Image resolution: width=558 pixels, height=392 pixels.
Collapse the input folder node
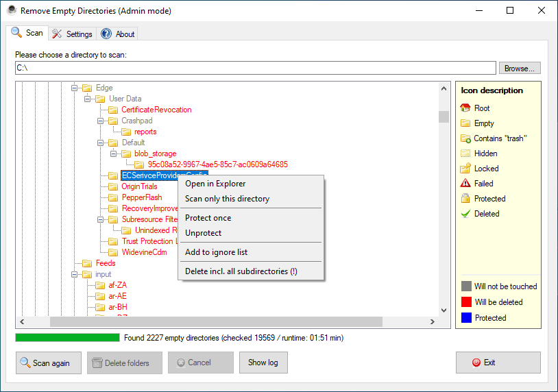(74, 274)
